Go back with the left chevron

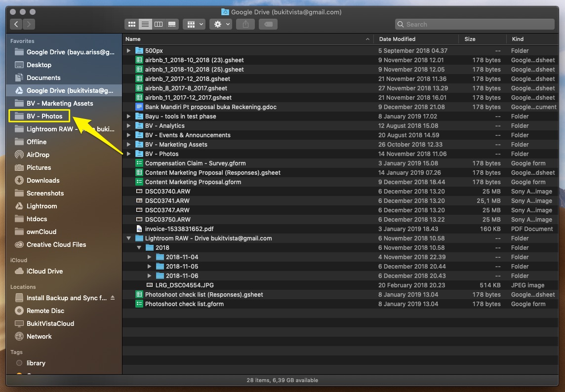(x=16, y=24)
